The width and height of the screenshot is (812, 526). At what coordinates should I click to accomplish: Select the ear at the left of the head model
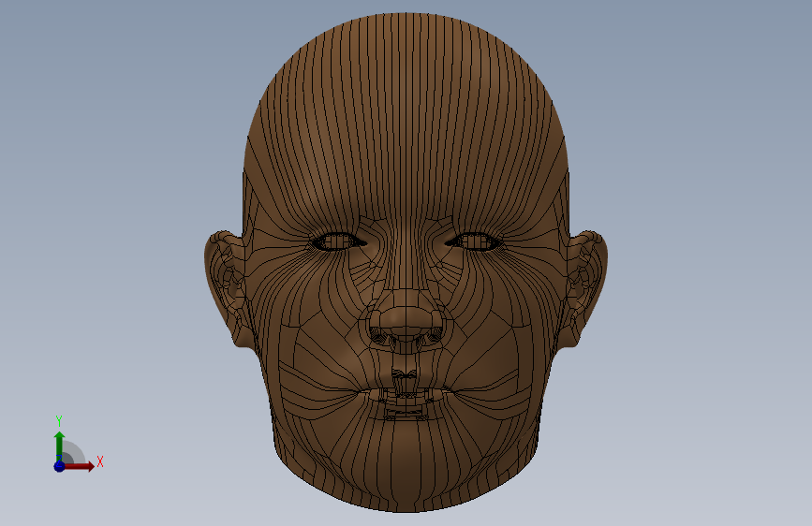(x=226, y=287)
